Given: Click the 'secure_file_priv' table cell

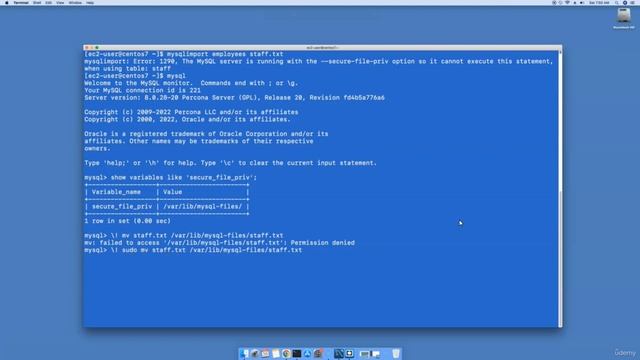Looking at the screenshot, I should click(122, 207).
